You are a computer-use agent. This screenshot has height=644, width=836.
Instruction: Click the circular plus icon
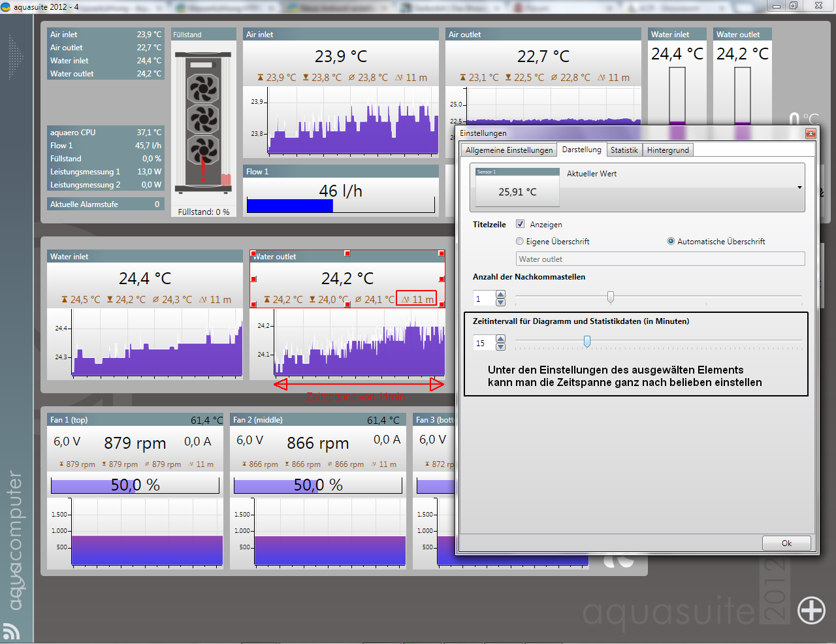coord(811,611)
